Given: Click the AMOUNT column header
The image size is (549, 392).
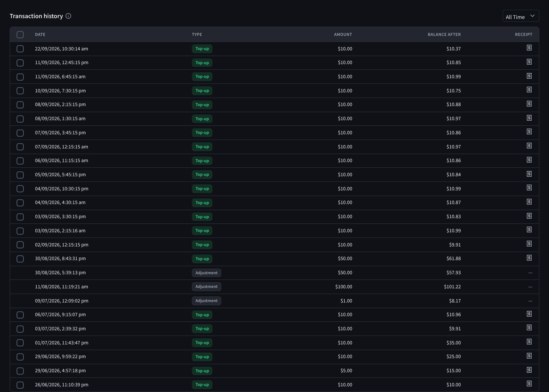Looking at the screenshot, I should point(343,34).
